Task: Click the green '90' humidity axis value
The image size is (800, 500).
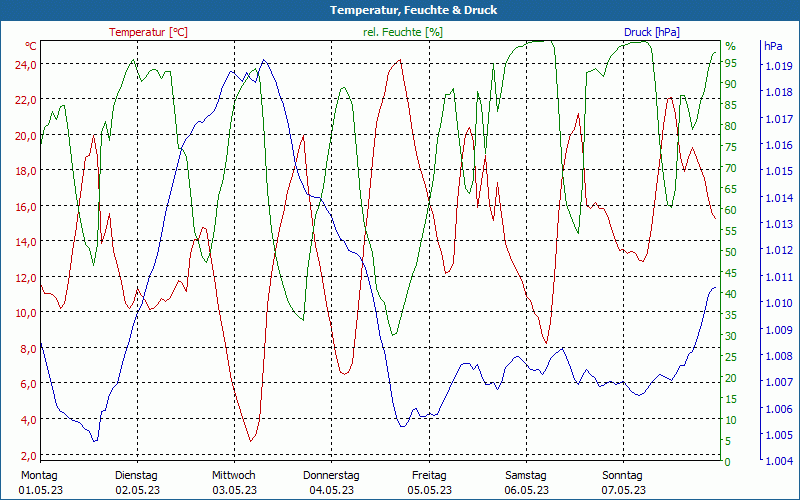Action: coord(731,84)
